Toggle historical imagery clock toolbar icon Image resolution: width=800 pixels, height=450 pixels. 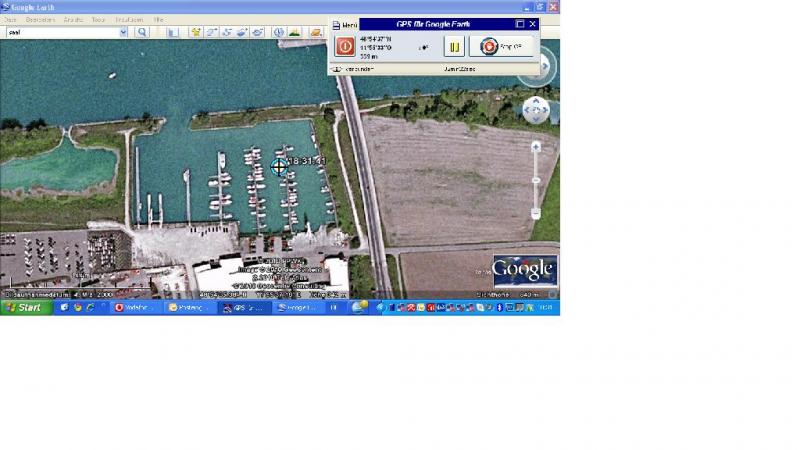point(278,32)
